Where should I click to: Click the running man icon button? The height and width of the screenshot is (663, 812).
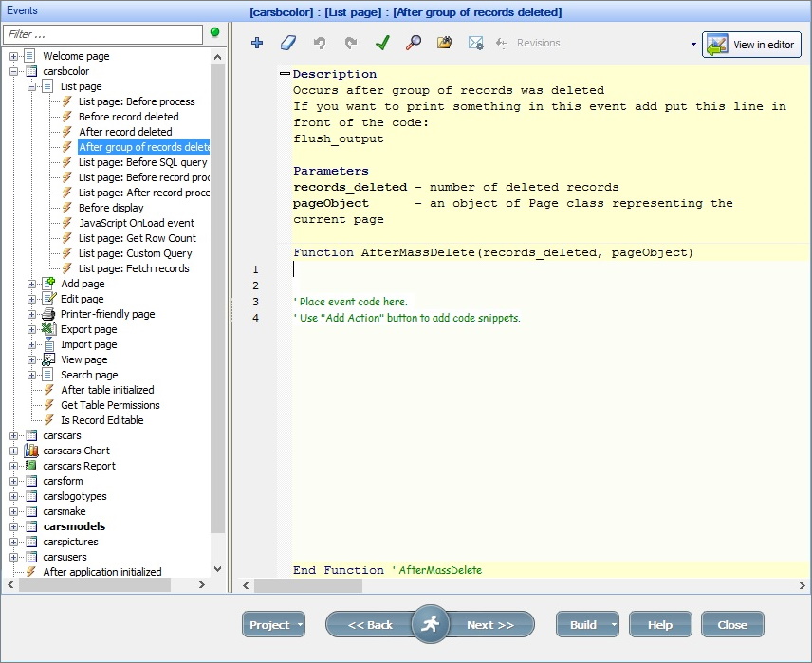tap(430, 624)
